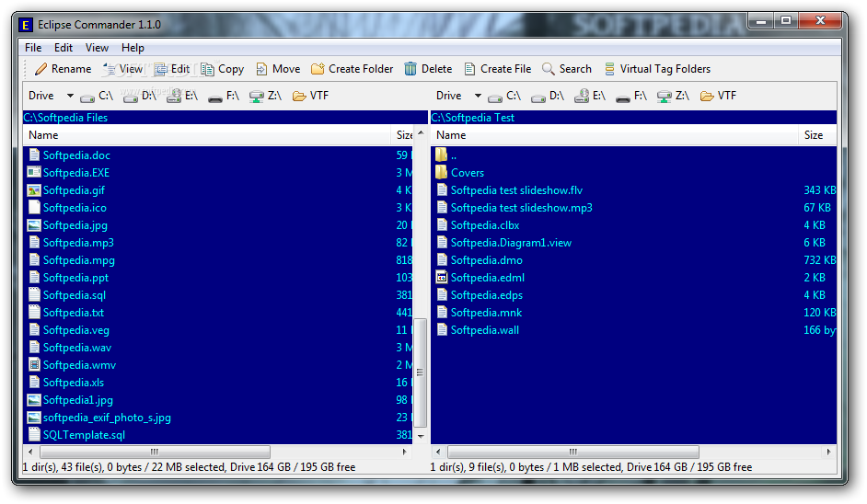Click left pane scroll down arrow
The width and height of the screenshot is (867, 504).
(x=421, y=436)
